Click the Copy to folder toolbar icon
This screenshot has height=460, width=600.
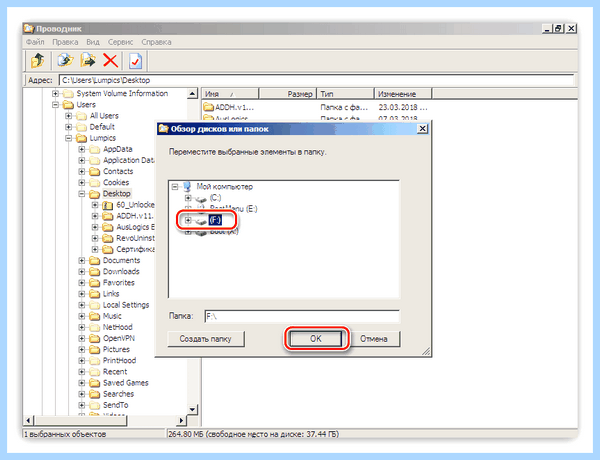pos(65,60)
